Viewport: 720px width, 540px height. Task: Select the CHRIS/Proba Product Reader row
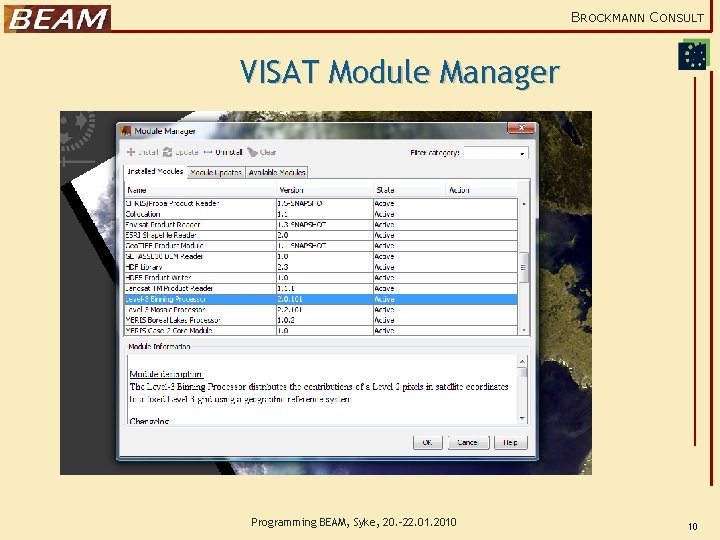(321, 203)
